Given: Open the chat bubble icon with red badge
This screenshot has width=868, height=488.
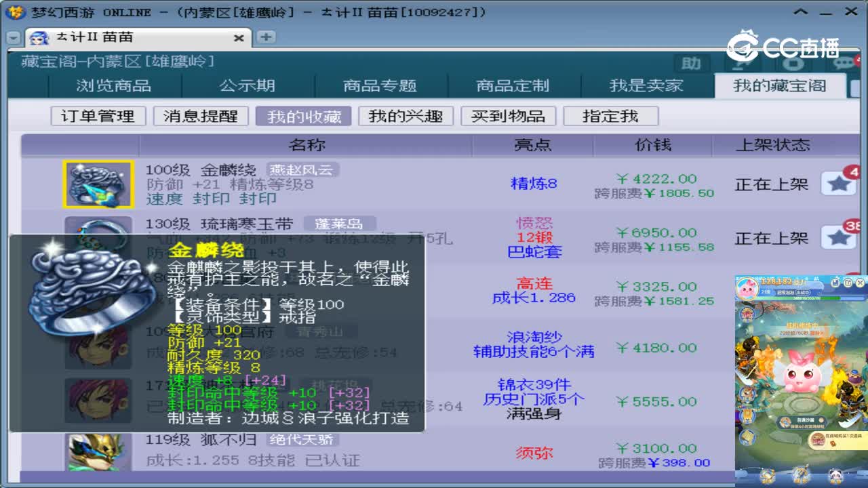Looking at the screenshot, I should [843, 63].
